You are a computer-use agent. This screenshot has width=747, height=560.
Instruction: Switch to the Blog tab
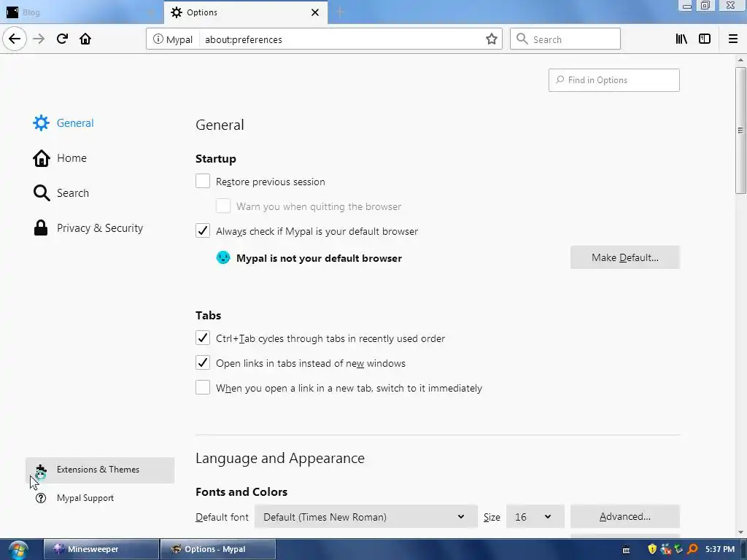point(81,12)
